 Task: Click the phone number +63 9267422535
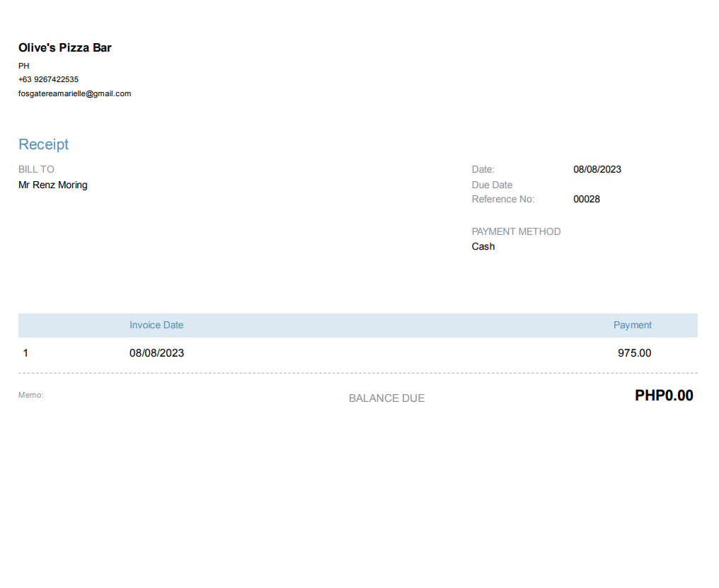point(48,79)
